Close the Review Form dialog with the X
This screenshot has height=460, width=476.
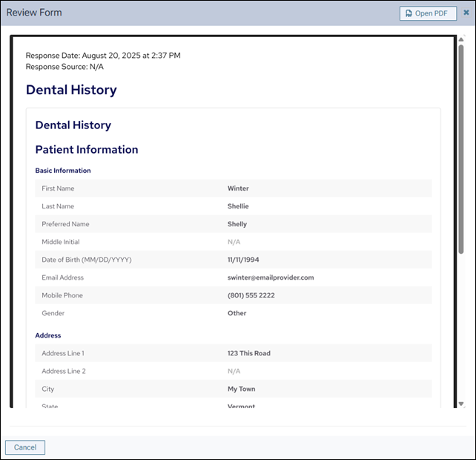466,13
